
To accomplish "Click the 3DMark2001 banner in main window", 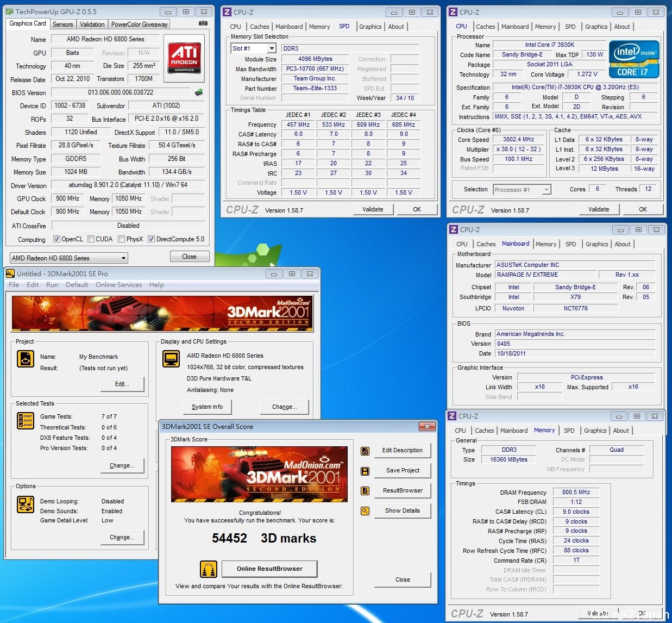I will click(x=162, y=314).
